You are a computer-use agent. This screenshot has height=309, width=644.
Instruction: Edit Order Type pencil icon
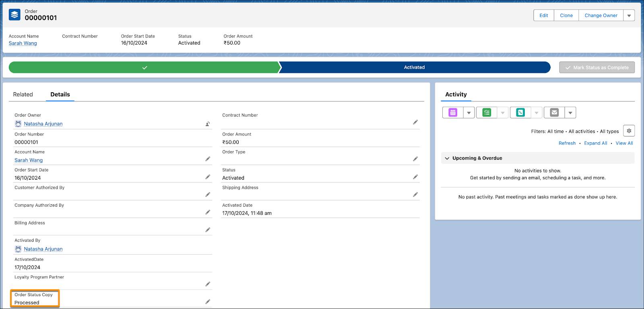click(x=415, y=159)
